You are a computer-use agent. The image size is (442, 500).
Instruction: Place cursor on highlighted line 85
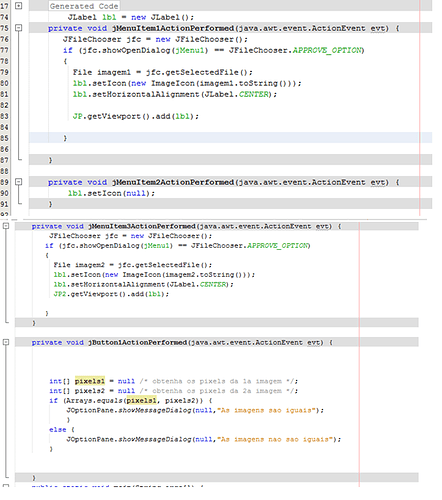230,138
